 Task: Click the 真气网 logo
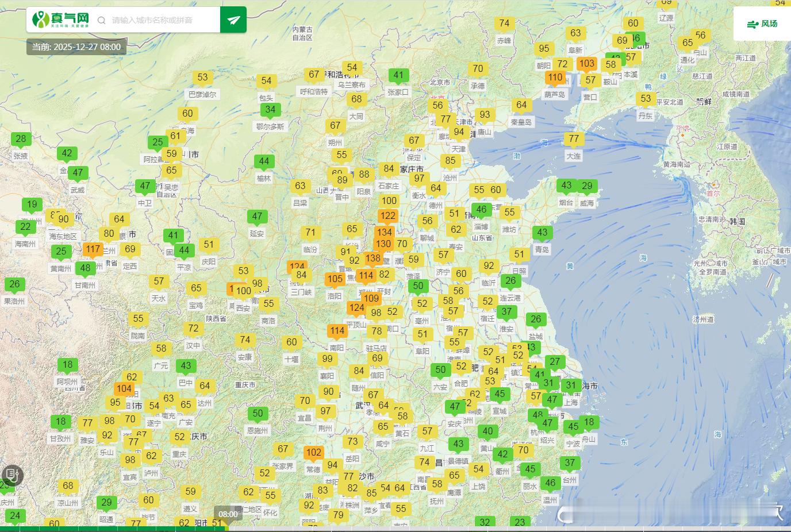tap(60, 20)
